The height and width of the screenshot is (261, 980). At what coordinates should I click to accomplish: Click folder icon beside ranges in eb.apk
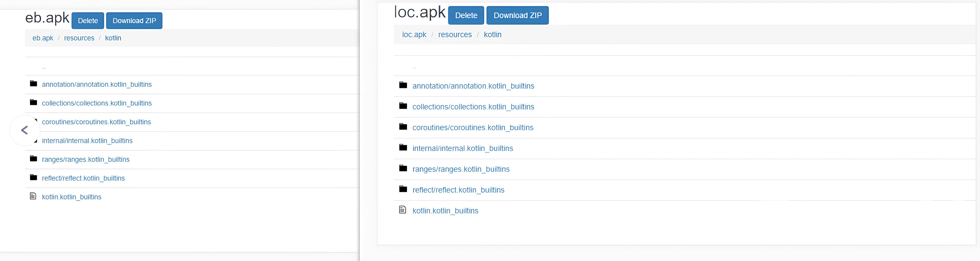pyautogui.click(x=33, y=158)
